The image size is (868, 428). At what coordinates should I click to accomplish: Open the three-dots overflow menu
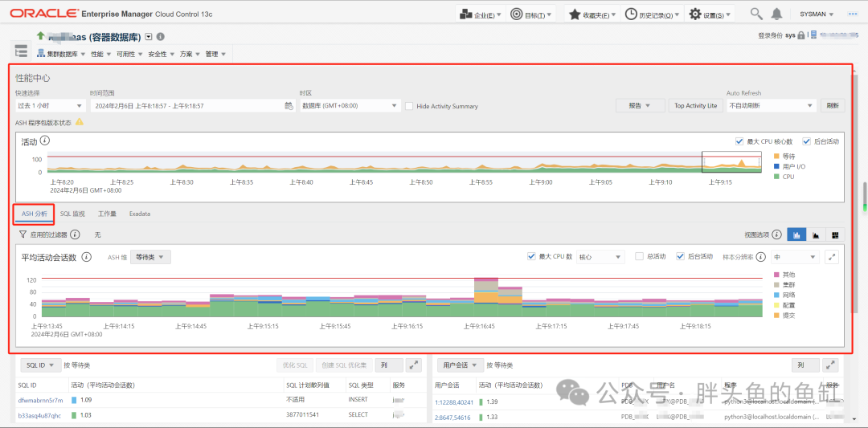(x=853, y=14)
